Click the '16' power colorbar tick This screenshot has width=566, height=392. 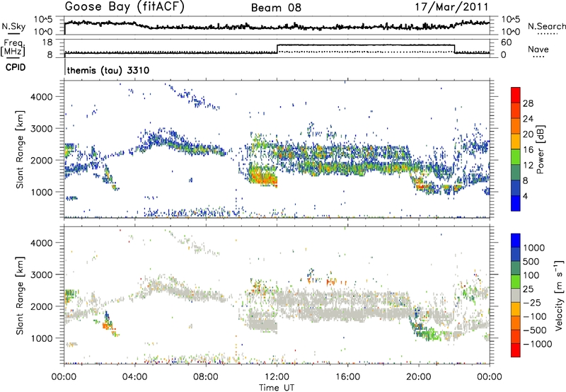(x=528, y=150)
